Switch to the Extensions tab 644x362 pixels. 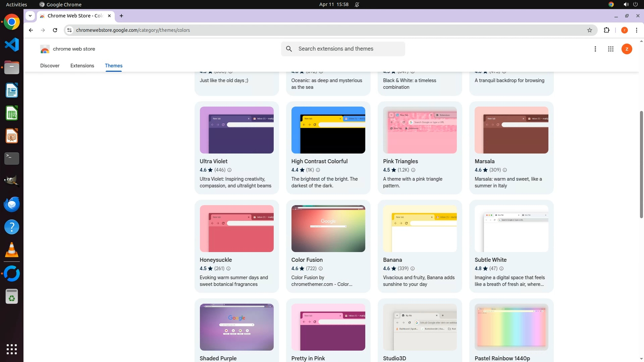coord(82,66)
